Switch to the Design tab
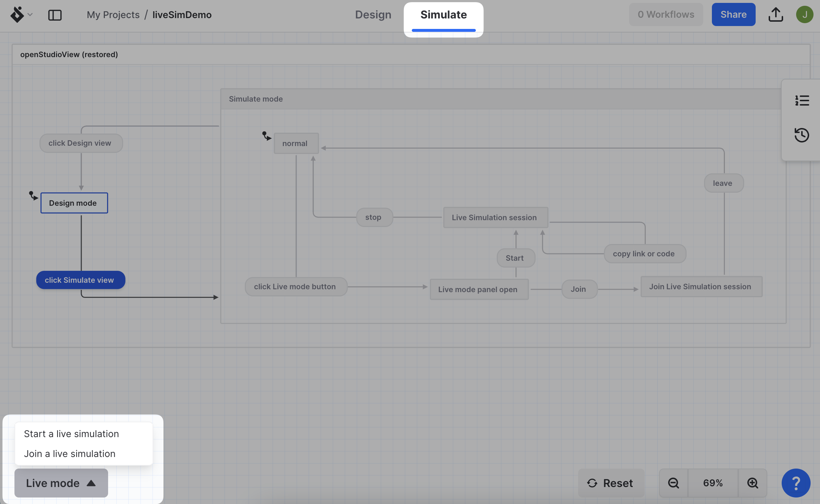Viewport: 820px width, 504px height. point(373,15)
